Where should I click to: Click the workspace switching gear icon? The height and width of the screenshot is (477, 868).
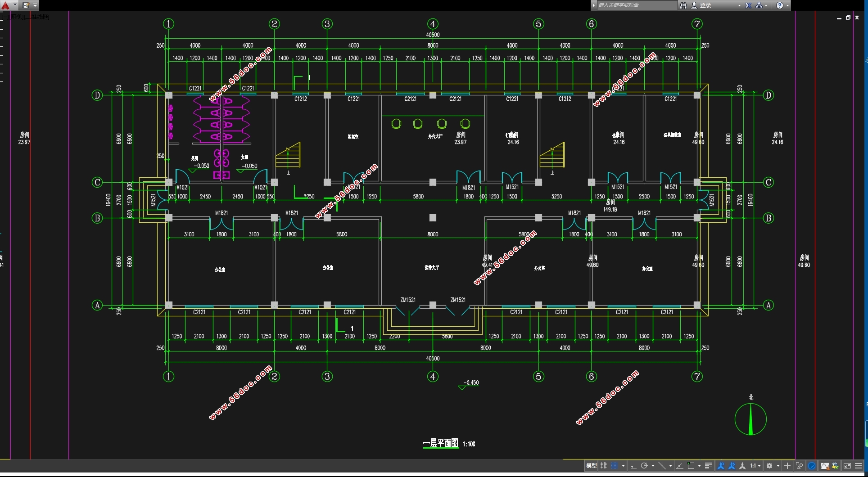pos(769,466)
